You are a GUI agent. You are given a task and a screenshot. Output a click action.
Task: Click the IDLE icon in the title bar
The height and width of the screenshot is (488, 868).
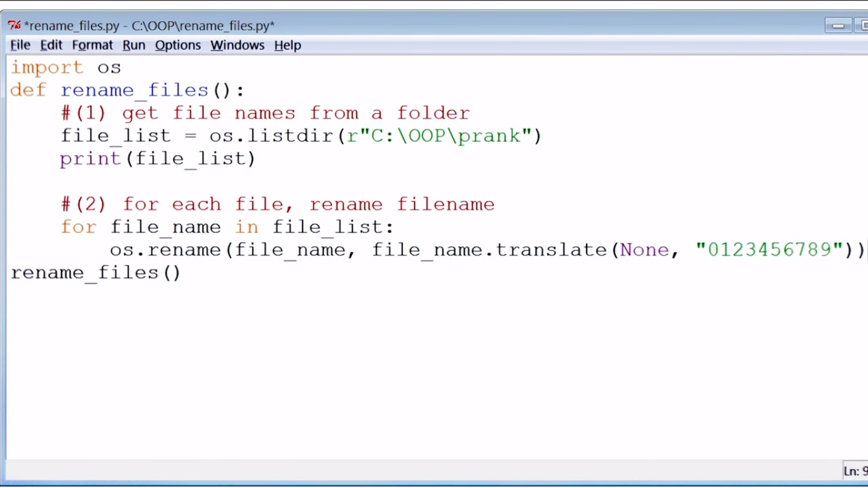click(14, 25)
